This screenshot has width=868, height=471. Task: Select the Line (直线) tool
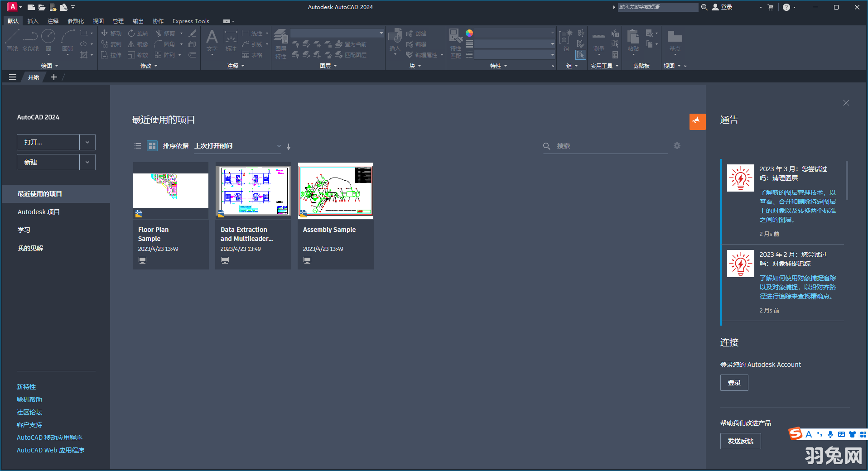pyautogui.click(x=12, y=40)
